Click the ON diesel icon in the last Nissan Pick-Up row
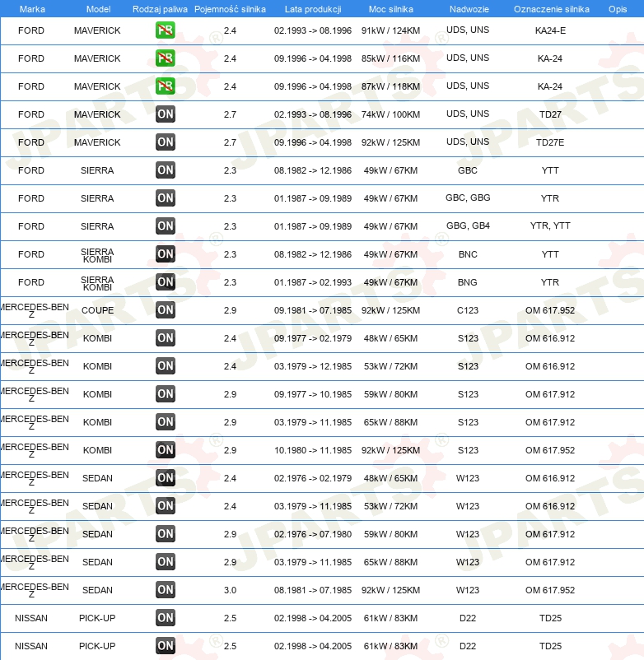Image resolution: width=644 pixels, height=660 pixels. pyautogui.click(x=165, y=646)
